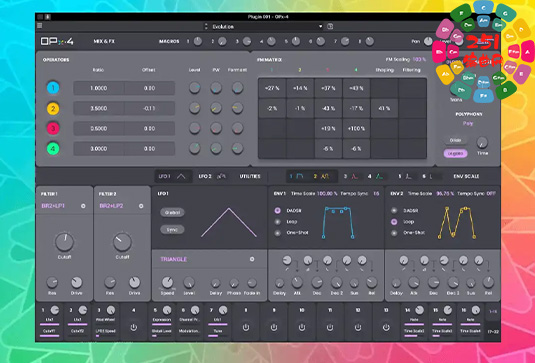This screenshot has width=535, height=363.
Task: Click the Pan knob
Action: tap(428, 41)
